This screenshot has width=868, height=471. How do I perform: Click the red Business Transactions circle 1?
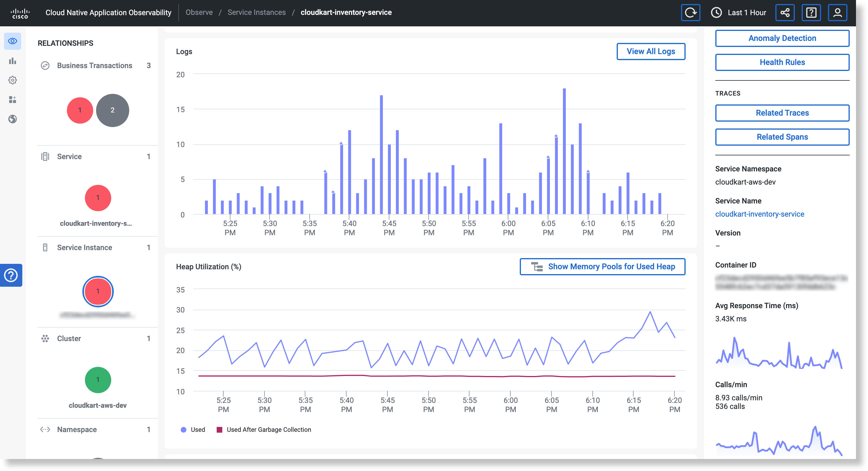click(x=80, y=110)
